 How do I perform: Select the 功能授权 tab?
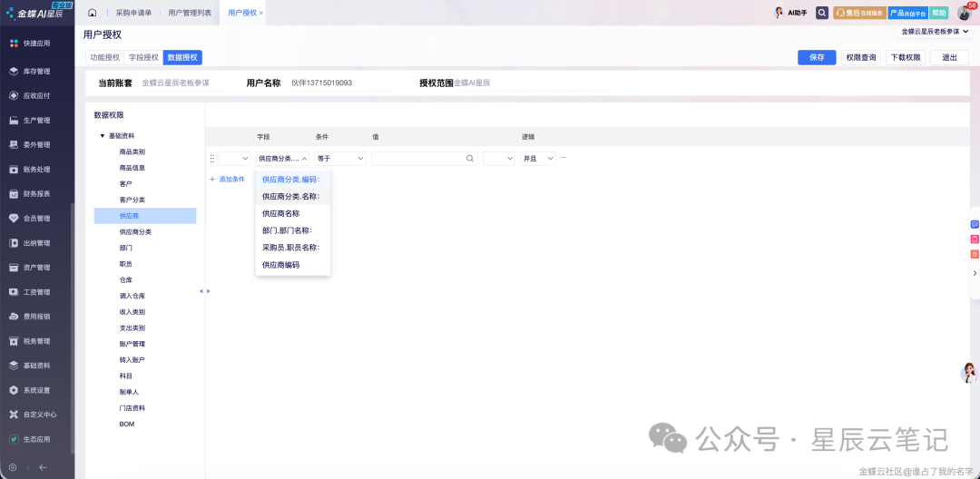[x=104, y=57]
